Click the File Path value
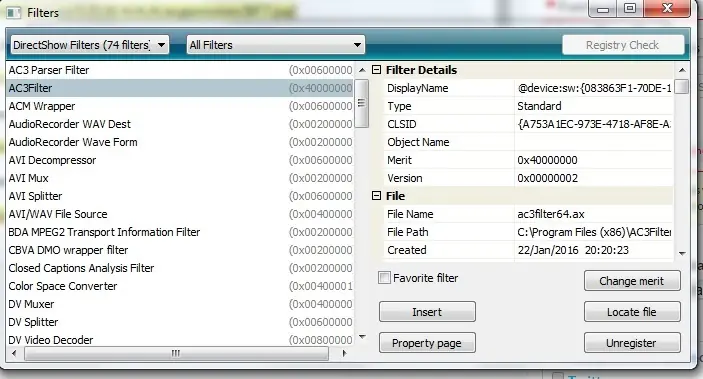 (x=594, y=232)
